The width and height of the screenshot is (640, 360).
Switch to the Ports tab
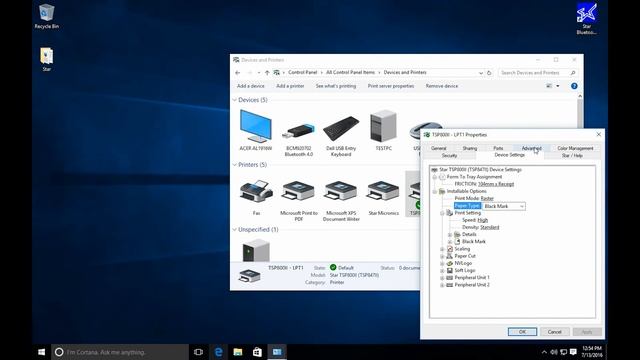tap(498, 148)
